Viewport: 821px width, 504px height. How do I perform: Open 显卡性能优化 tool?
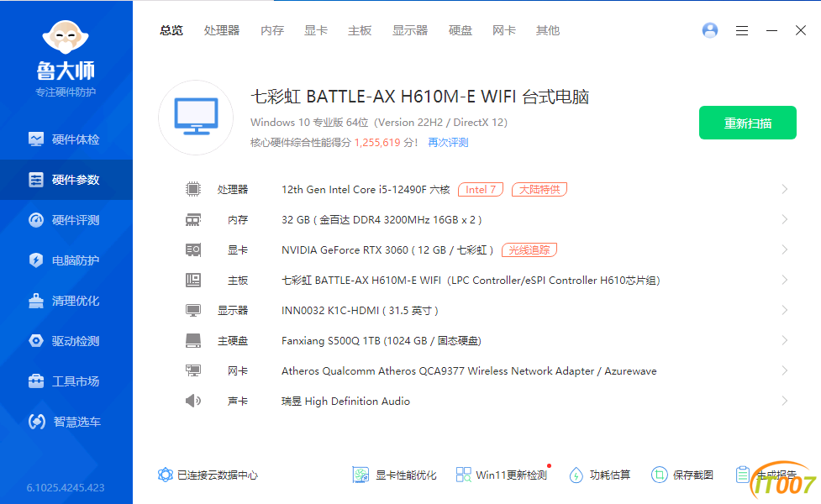[x=394, y=475]
